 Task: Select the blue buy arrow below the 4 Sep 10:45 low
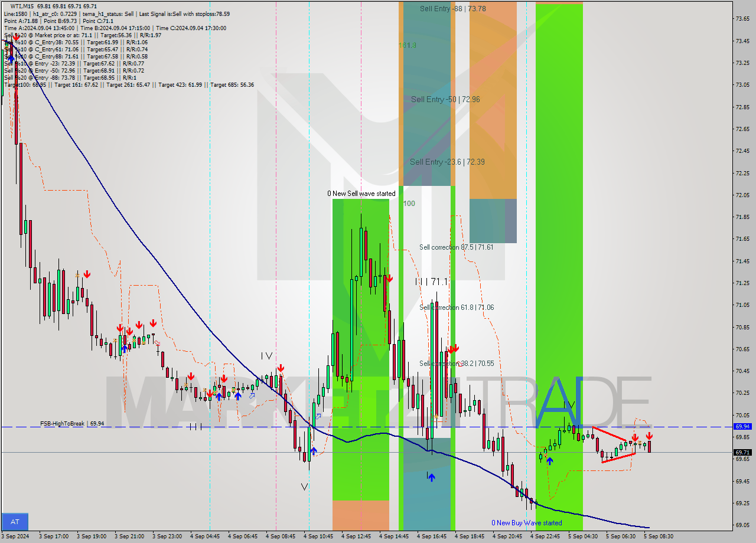click(314, 450)
